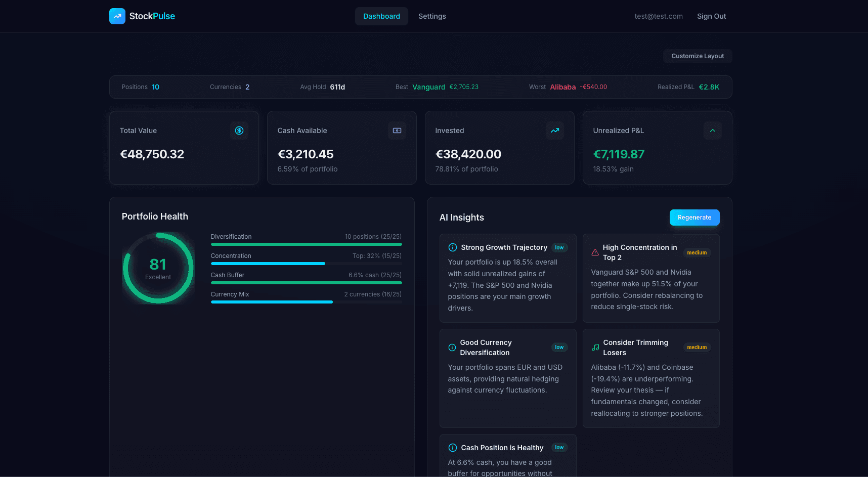Screen dimensions: 868x477
Task: Click the Consider Trimming Losers title
Action: pyautogui.click(x=636, y=348)
